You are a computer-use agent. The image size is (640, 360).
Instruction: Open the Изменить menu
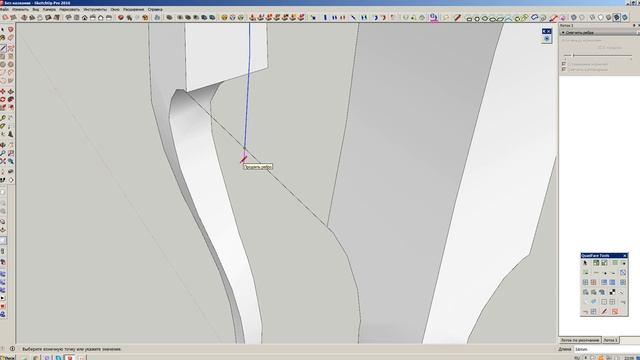[x=20, y=9]
